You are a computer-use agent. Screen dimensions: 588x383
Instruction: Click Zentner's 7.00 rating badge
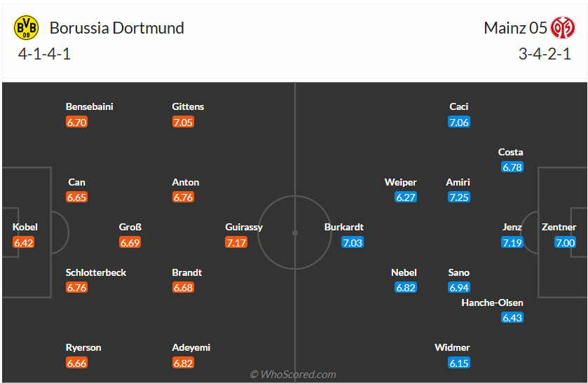(565, 242)
